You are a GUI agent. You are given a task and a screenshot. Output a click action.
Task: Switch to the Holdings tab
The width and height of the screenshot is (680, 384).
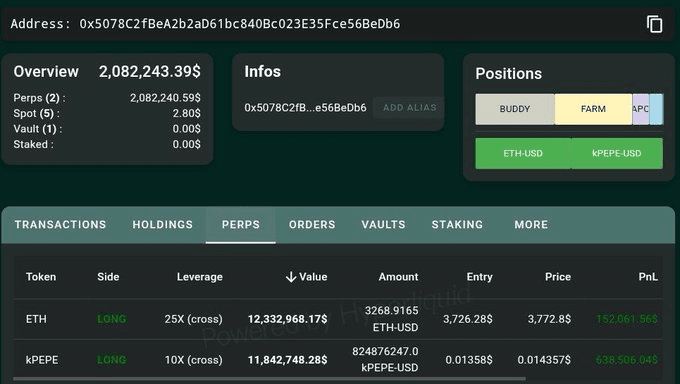click(x=163, y=224)
